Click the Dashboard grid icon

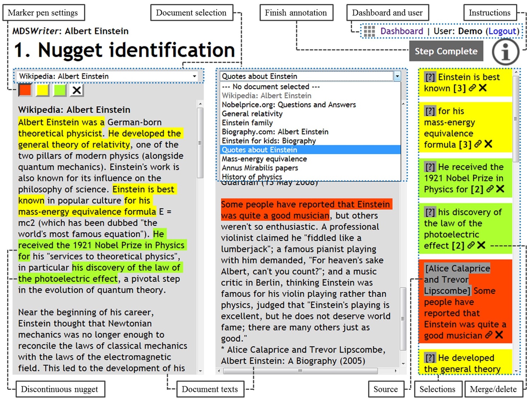[369, 32]
